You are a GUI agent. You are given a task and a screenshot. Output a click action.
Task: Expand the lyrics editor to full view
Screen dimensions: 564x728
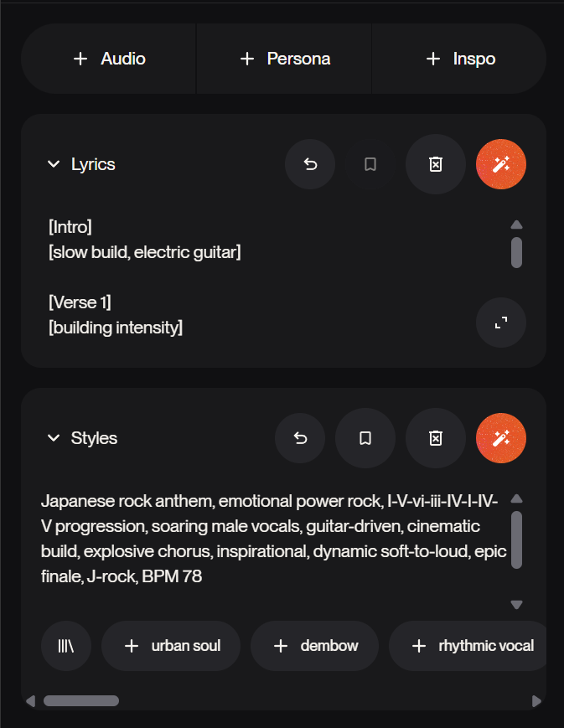(x=501, y=323)
